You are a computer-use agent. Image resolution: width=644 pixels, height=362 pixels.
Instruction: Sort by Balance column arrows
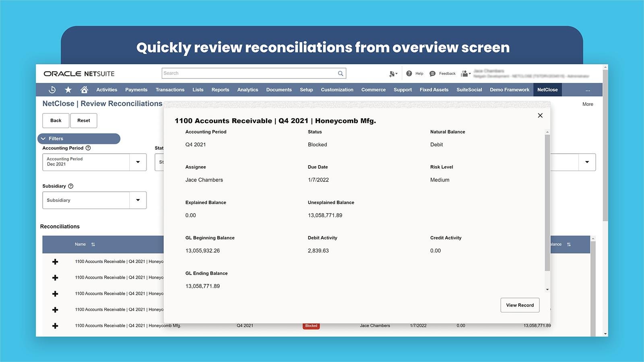tap(569, 245)
